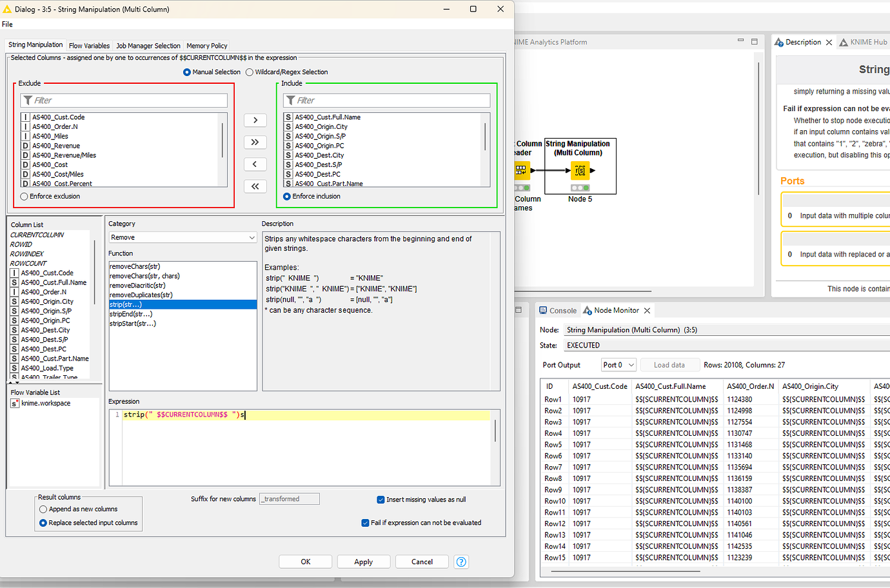This screenshot has height=588, width=890.
Task: Click the Column Names node icon on canvas
Action: [521, 170]
